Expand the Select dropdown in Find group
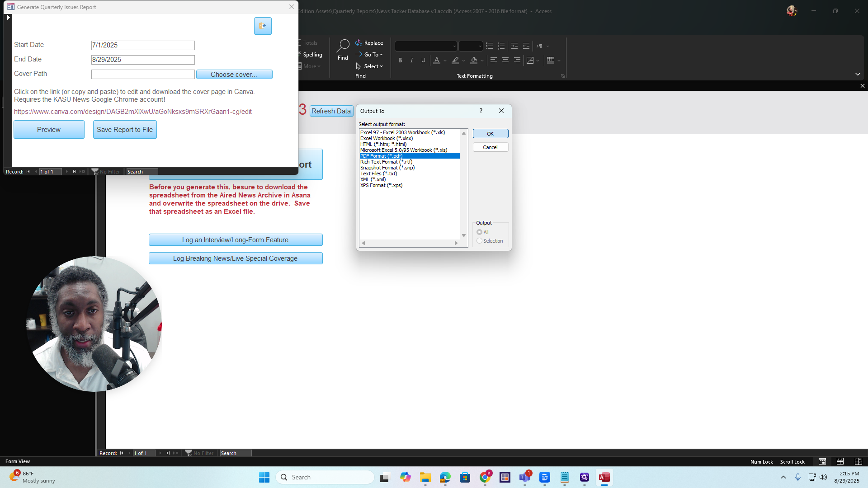868x488 pixels. coord(369,66)
